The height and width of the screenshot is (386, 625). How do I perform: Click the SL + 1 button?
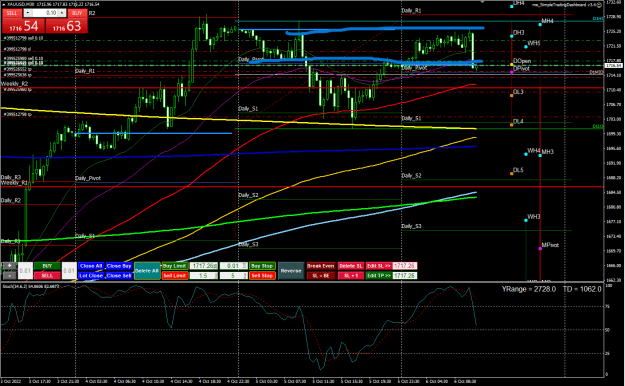point(351,276)
